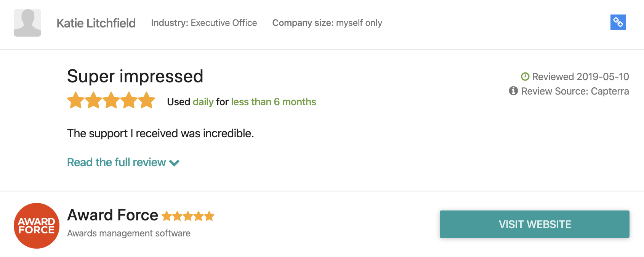Click the five-star review rating
This screenshot has height=257, width=644.
pyautogui.click(x=111, y=101)
